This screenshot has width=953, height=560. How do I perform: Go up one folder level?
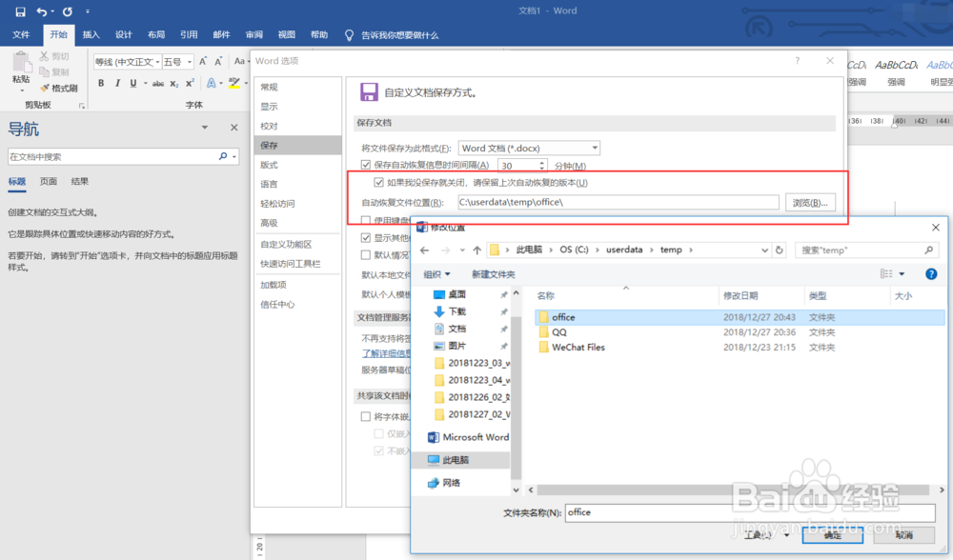[477, 250]
